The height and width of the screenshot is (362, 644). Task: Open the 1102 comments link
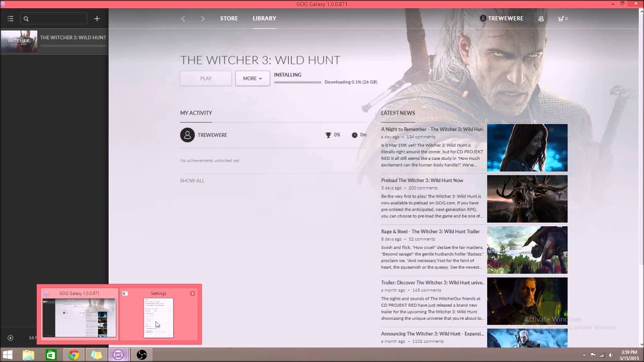point(428,341)
